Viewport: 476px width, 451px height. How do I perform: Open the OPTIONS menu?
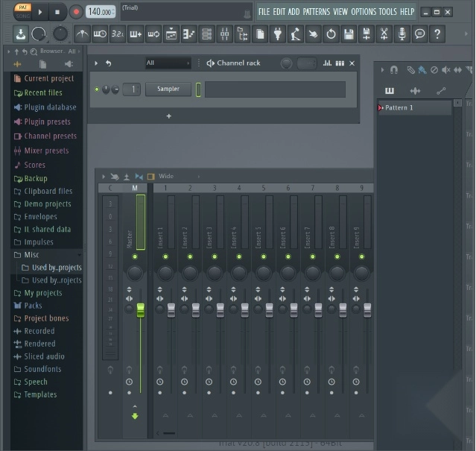point(364,12)
